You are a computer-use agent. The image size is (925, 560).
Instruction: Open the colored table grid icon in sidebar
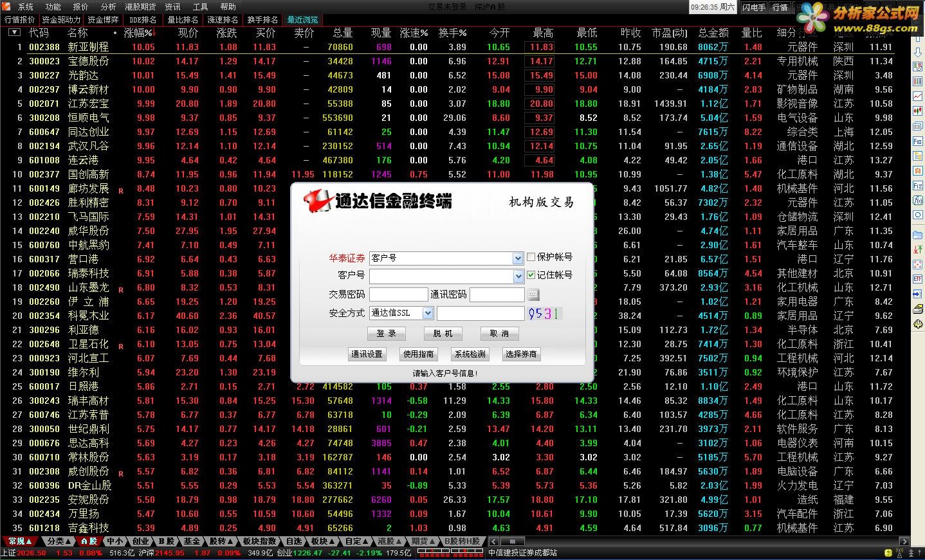(918, 81)
